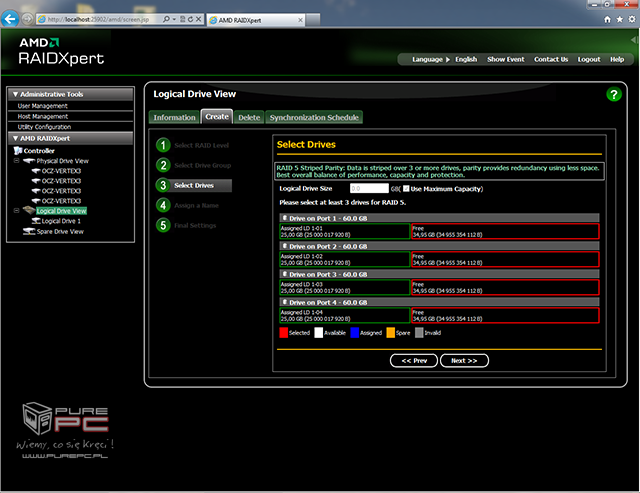
Task: Click the Drive on Port 1 header icon
Action: [284, 218]
